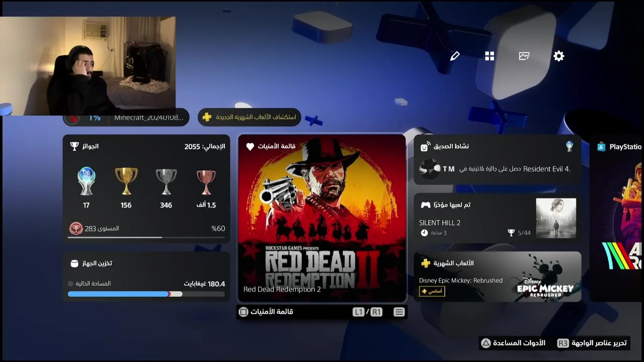Click the triangle button icon for accessories

tap(486, 343)
